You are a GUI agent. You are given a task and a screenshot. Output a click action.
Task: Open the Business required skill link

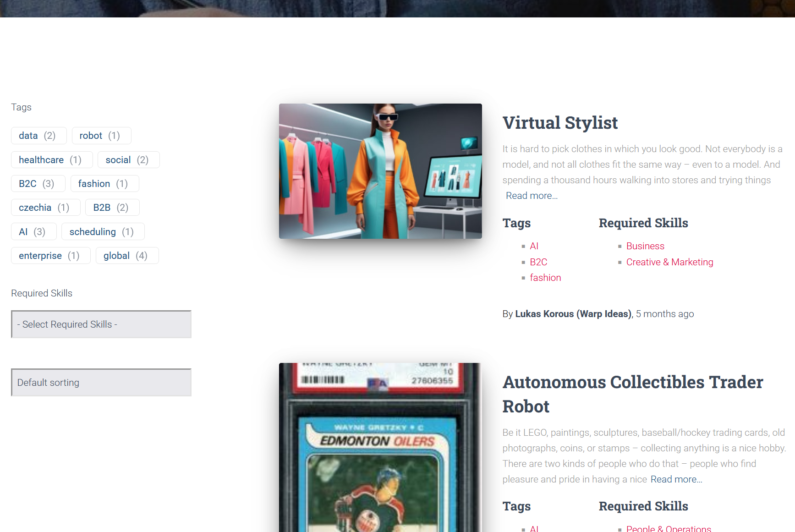(x=645, y=246)
